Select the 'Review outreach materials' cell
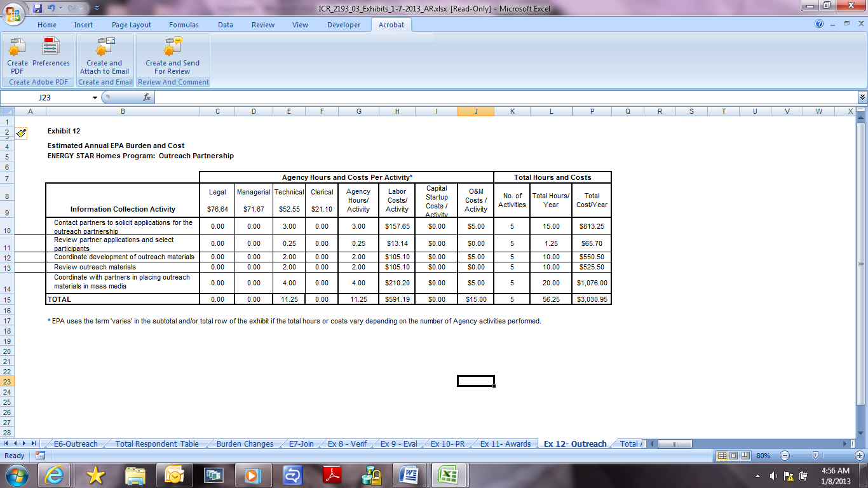868x488 pixels. [x=123, y=267]
